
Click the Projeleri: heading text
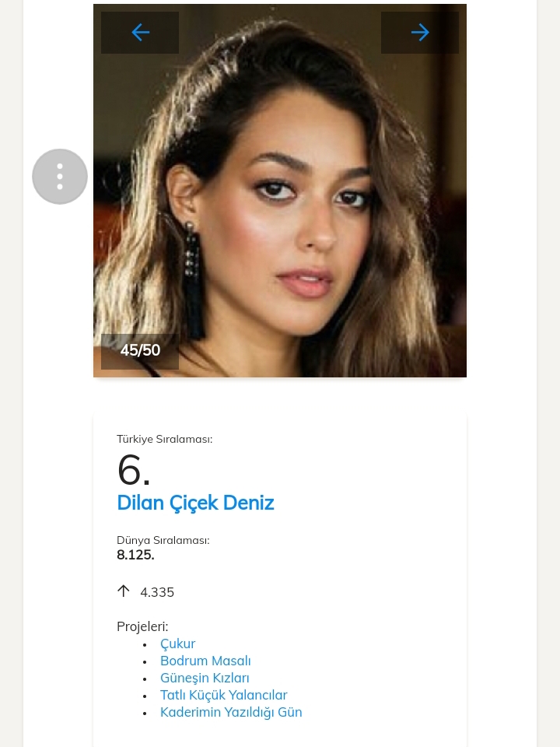pyautogui.click(x=142, y=627)
